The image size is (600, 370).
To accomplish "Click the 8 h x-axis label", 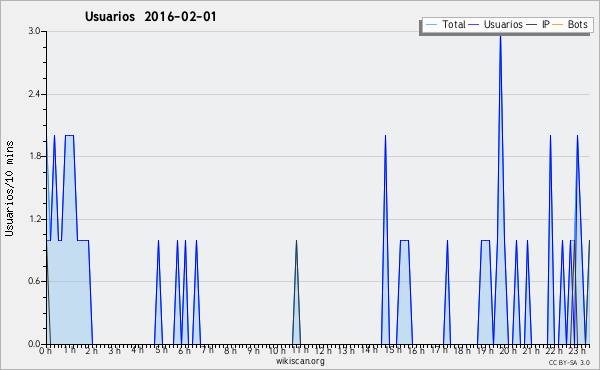I will (x=230, y=350).
